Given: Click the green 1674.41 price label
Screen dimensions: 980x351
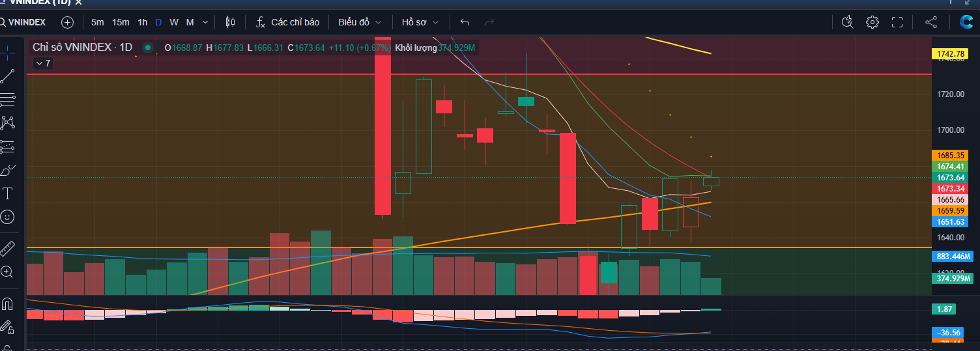Looking at the screenshot, I should tap(949, 167).
